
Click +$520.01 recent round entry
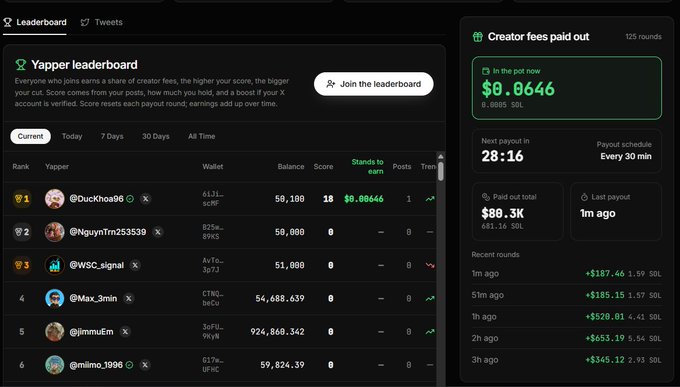point(566,317)
